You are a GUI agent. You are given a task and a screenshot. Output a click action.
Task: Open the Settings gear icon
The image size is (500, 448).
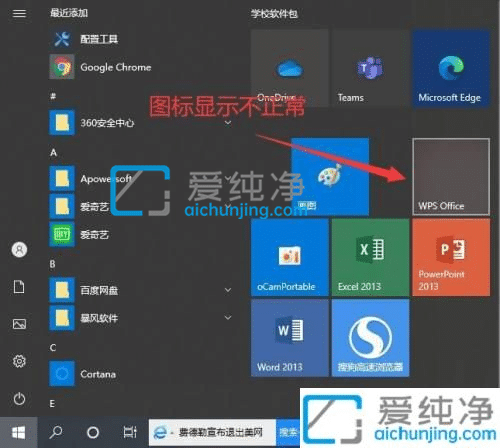(19, 361)
